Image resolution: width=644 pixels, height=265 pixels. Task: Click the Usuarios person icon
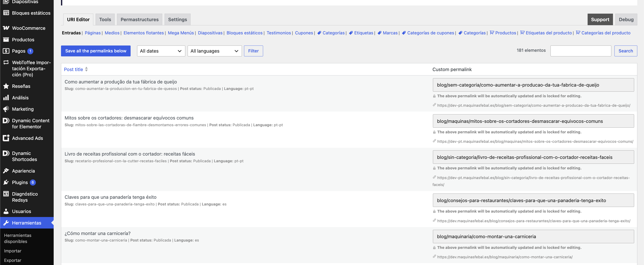tap(6, 212)
